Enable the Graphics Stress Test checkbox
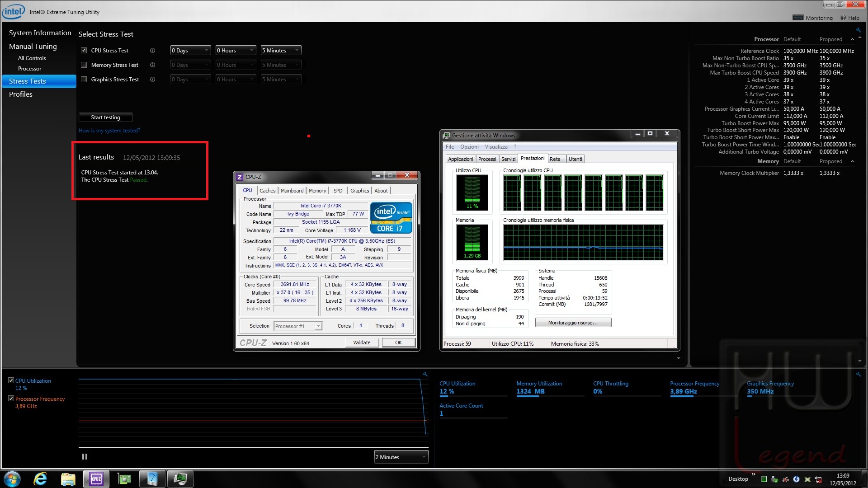The width and height of the screenshot is (868, 488). [84, 80]
